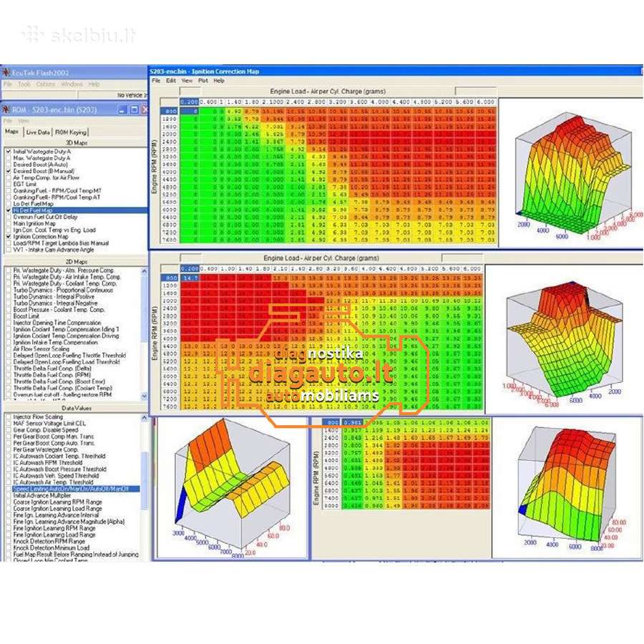The width and height of the screenshot is (644, 644).
Task: Check Desired Boost (A-Auto)
Action: (9, 165)
